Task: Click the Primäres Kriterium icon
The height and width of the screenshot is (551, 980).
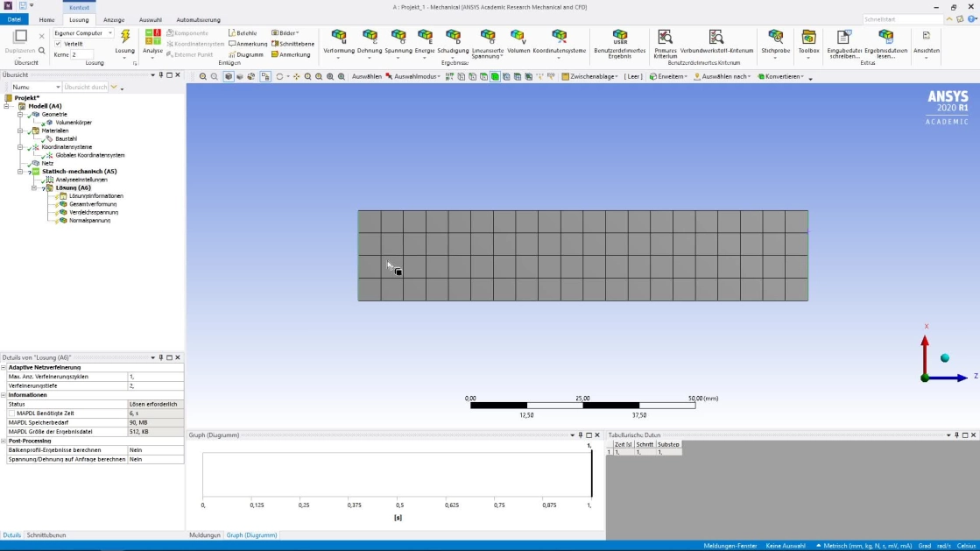Action: [x=665, y=37]
